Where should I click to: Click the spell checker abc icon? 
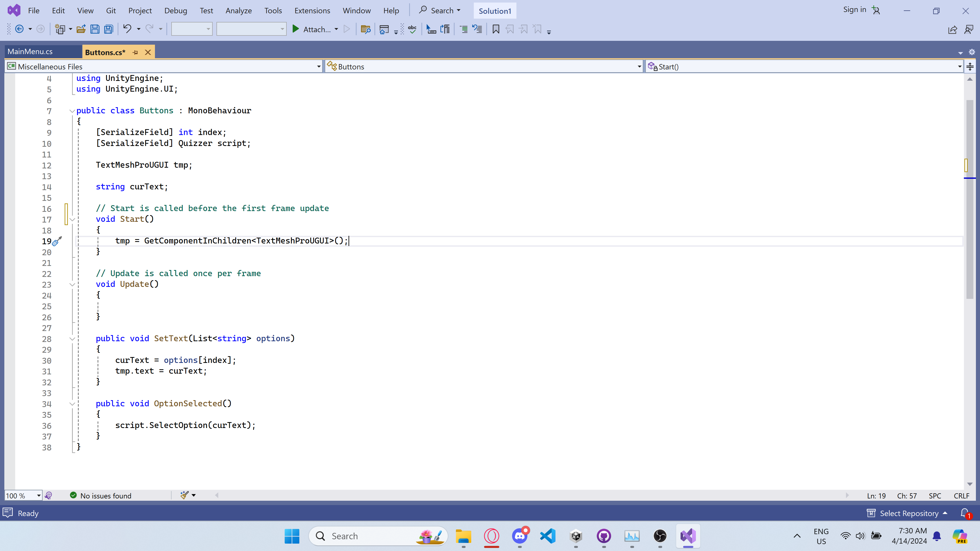point(412,29)
